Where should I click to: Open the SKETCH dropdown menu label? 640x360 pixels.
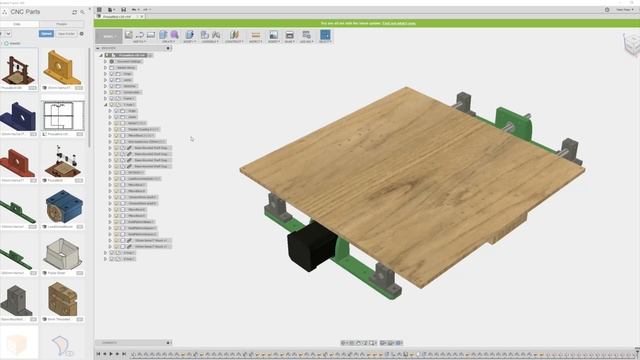point(139,42)
